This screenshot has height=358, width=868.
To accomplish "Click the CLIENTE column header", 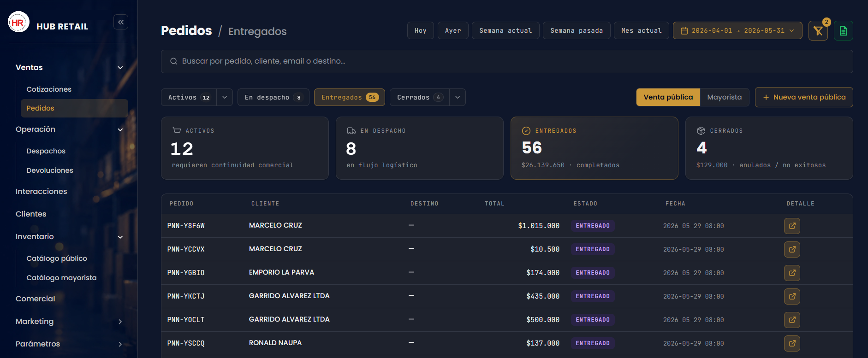I will [265, 204].
